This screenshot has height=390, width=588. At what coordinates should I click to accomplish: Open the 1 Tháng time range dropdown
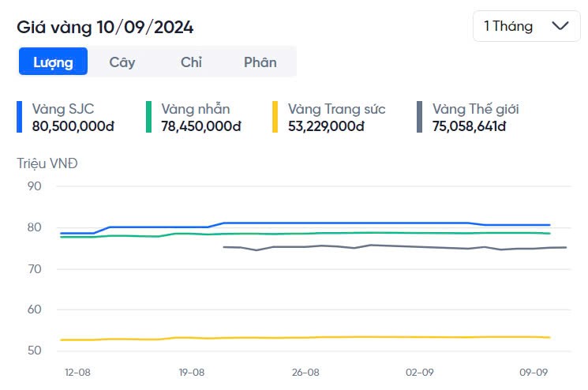coord(526,26)
